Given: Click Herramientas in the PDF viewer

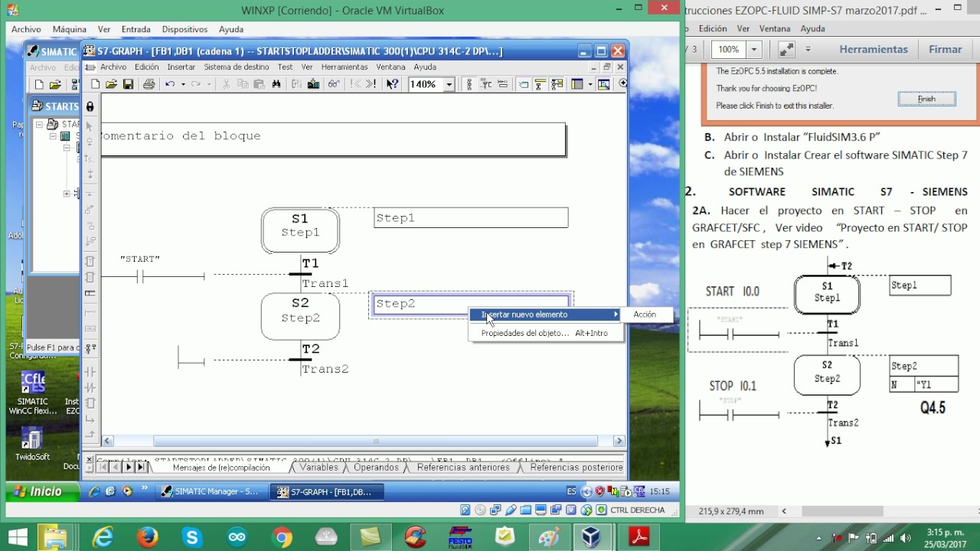Looking at the screenshot, I should pyautogui.click(x=874, y=49).
